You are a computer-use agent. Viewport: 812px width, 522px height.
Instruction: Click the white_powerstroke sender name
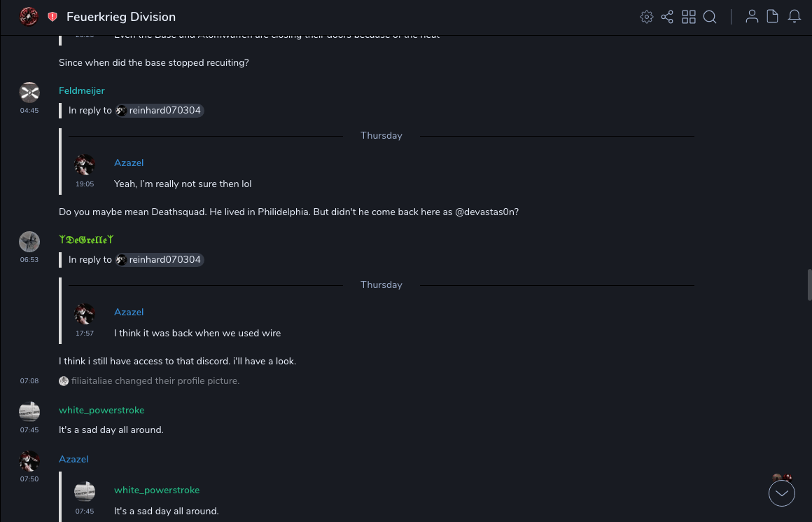coord(101,410)
